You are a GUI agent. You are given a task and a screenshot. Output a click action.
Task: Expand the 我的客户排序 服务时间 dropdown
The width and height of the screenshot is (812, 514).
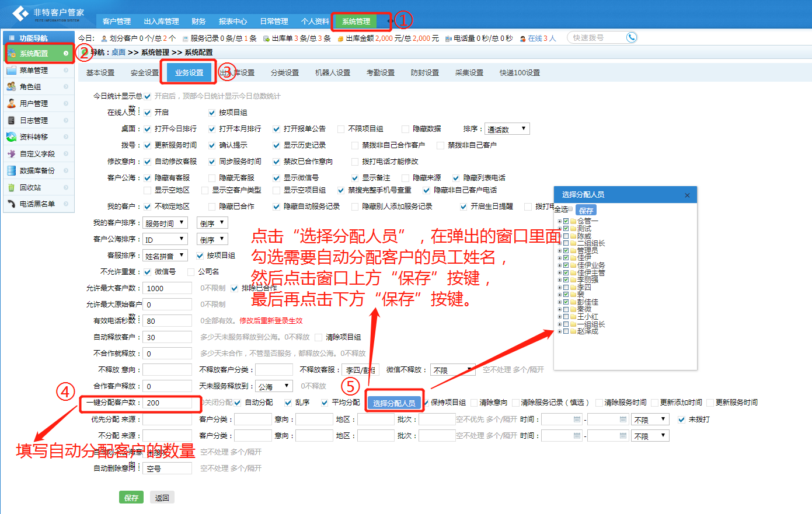click(165, 223)
